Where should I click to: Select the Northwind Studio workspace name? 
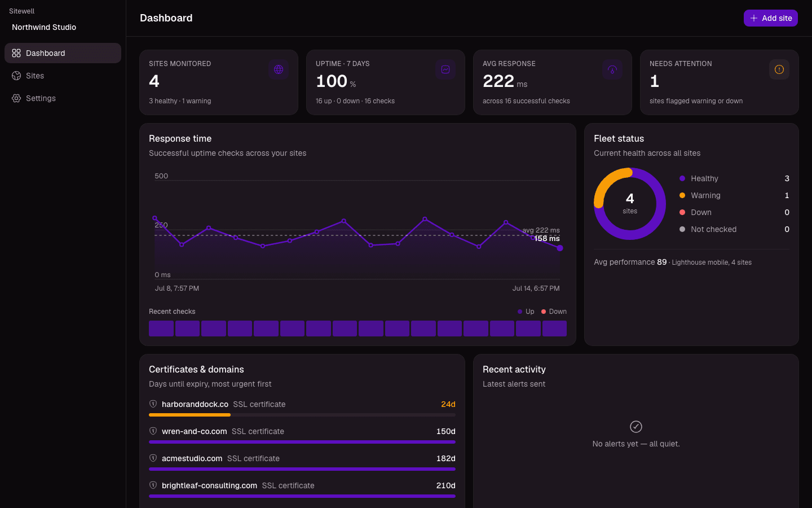click(44, 27)
